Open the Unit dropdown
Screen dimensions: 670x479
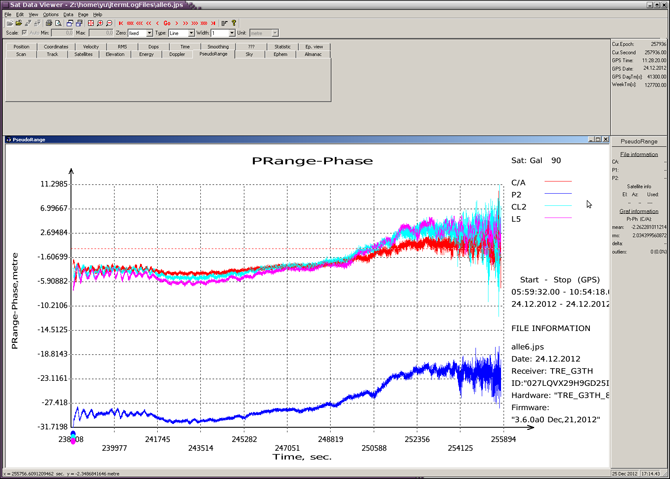click(275, 33)
